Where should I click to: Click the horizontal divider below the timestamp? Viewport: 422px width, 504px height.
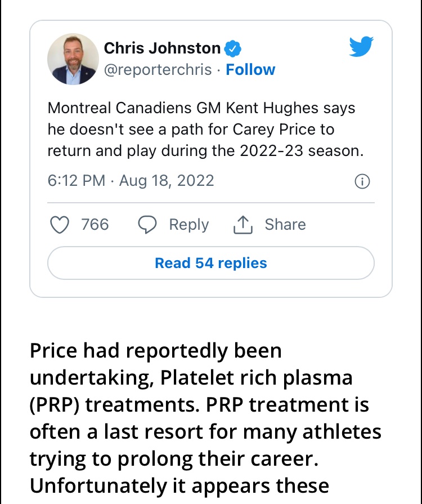tap(211, 203)
